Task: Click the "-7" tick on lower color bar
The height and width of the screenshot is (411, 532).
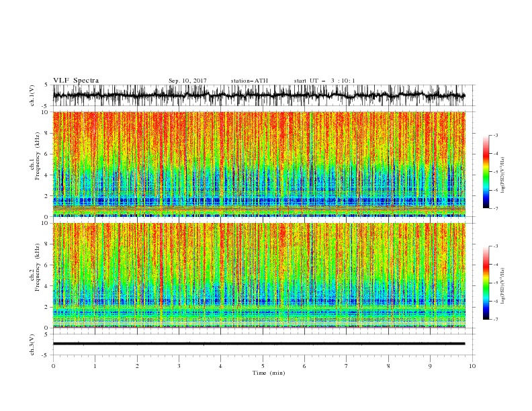Action: [x=496, y=319]
